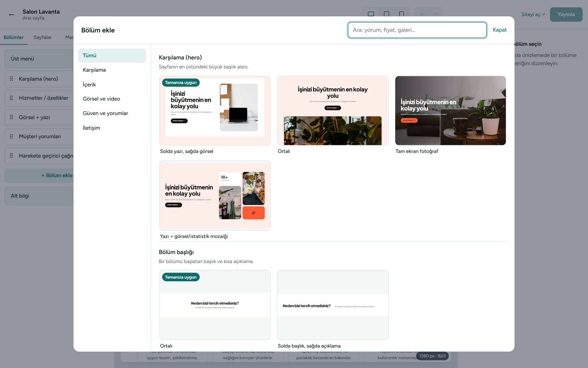Select the Karşılama category
The height and width of the screenshot is (368, 588).
coord(112,70)
